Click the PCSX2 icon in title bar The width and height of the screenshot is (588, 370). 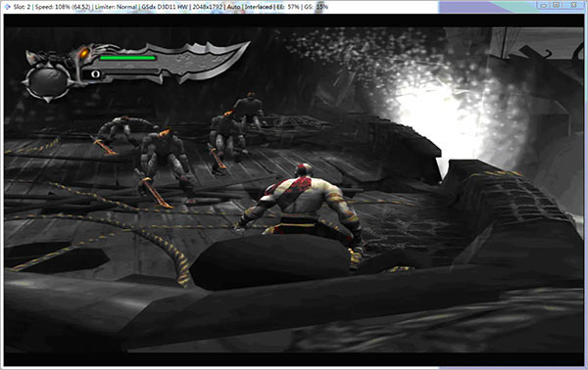7,7
